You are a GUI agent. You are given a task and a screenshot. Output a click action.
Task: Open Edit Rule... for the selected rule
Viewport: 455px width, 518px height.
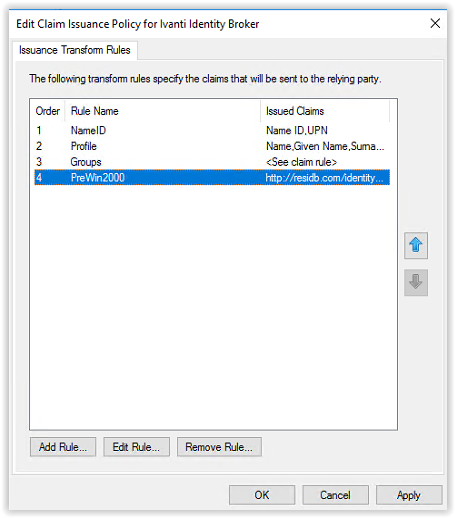click(x=136, y=447)
